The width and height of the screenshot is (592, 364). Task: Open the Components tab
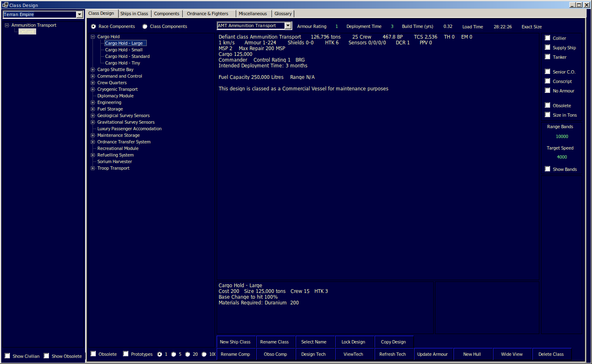coord(166,14)
